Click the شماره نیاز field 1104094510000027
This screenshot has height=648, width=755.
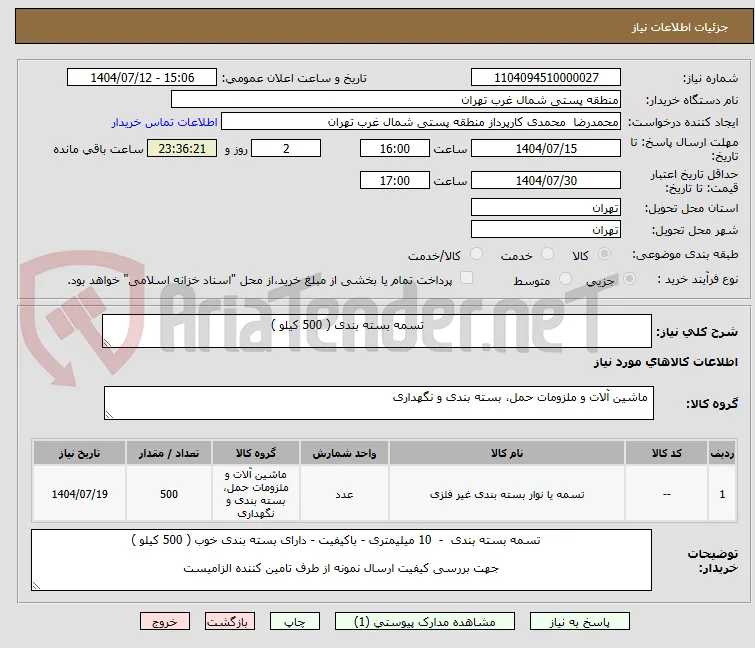point(546,78)
